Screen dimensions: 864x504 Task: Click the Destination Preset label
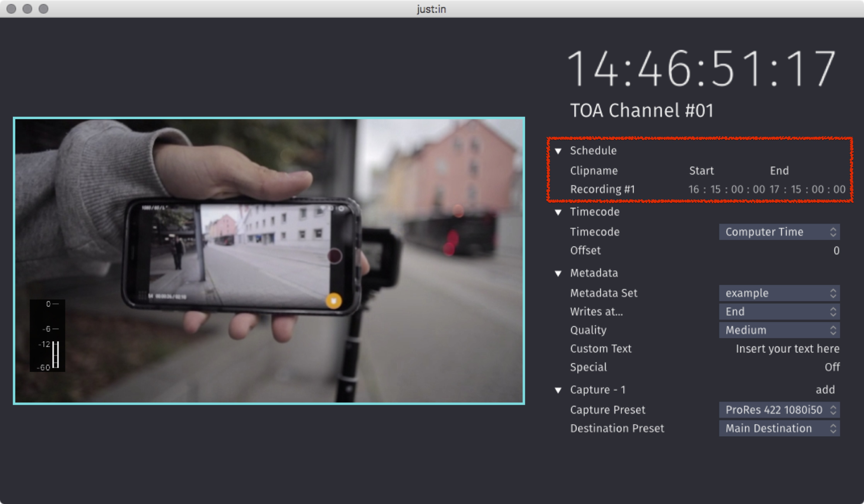[x=617, y=428]
